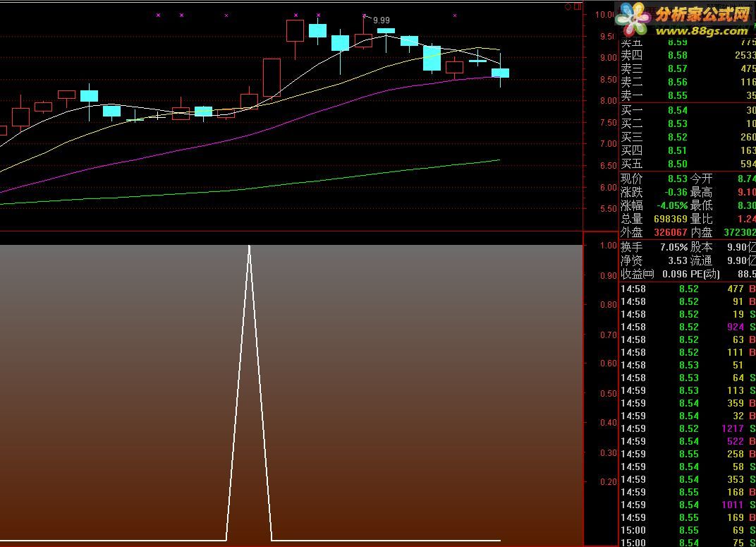
Task: Click the 净资 value 3.53
Action: coord(678,261)
